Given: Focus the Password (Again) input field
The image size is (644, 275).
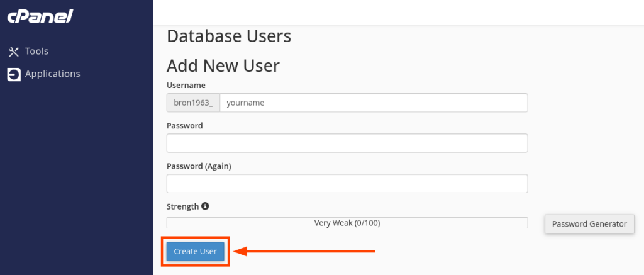Looking at the screenshot, I should 347,184.
